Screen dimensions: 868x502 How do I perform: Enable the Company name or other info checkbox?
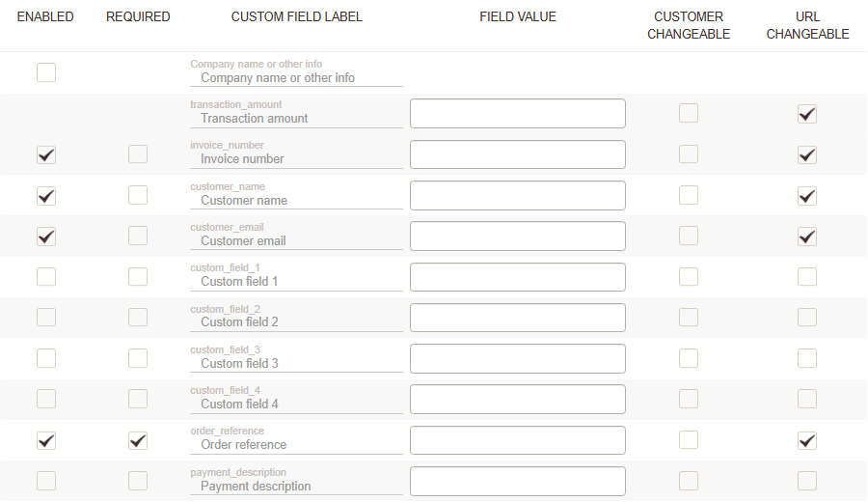[x=46, y=72]
